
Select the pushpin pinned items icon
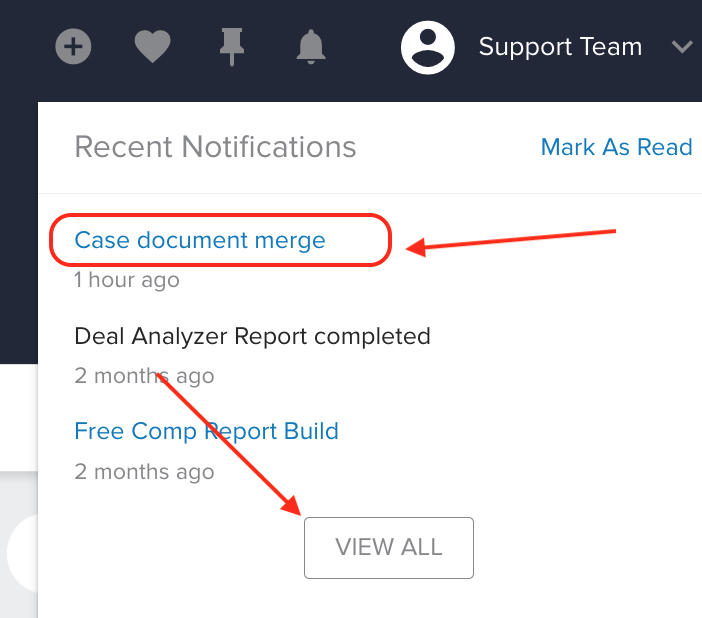(x=232, y=47)
